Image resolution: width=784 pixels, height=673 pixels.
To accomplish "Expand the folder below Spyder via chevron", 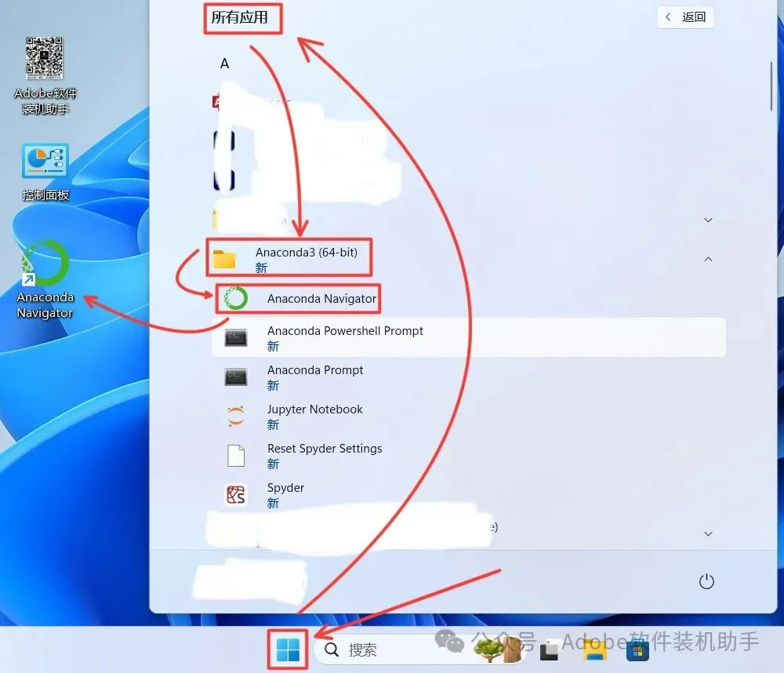I will coord(708,534).
